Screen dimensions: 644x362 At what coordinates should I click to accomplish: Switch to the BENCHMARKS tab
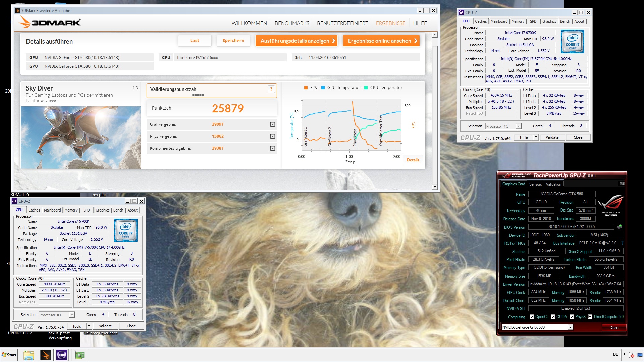[292, 23]
